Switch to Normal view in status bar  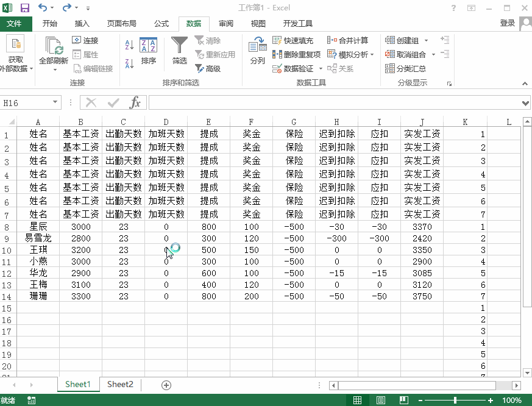(357, 400)
